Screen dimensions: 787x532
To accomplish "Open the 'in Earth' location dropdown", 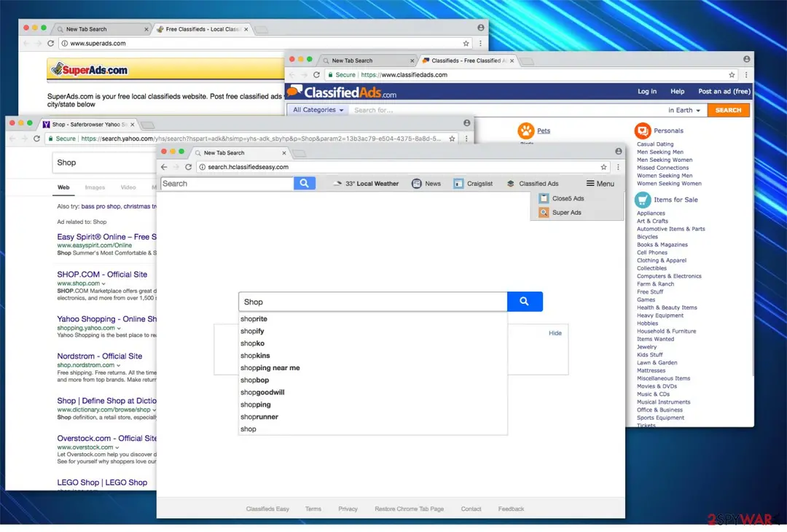I will click(x=684, y=111).
